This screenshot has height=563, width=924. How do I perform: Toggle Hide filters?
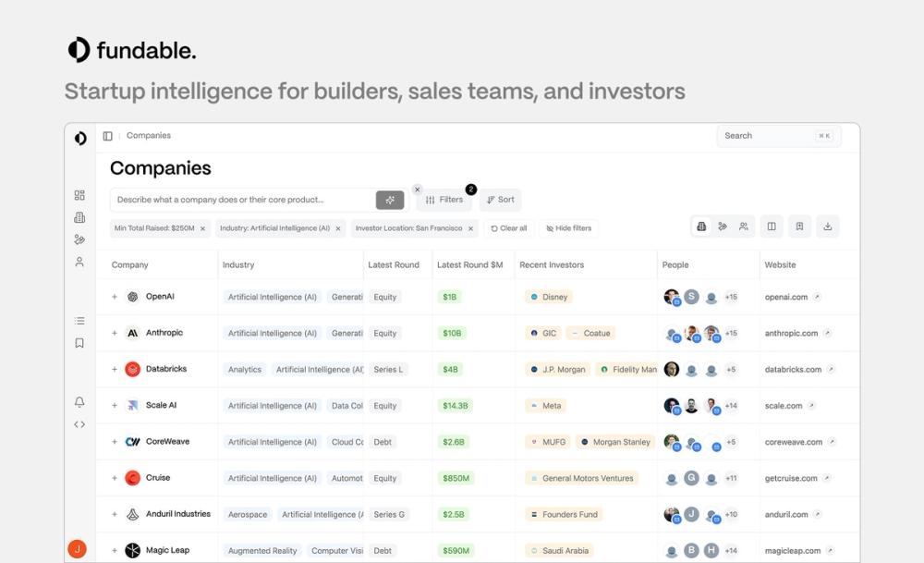point(568,227)
